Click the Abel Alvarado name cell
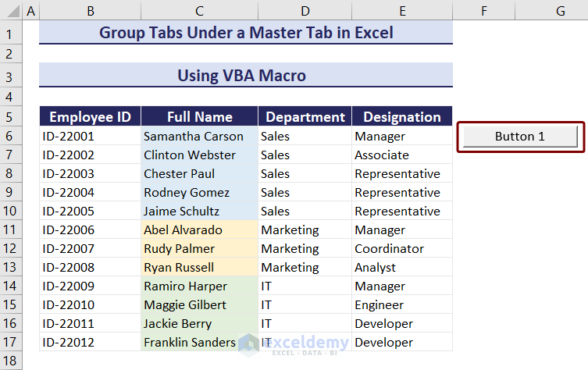Viewport: 588px width, 370px height. 200,229
